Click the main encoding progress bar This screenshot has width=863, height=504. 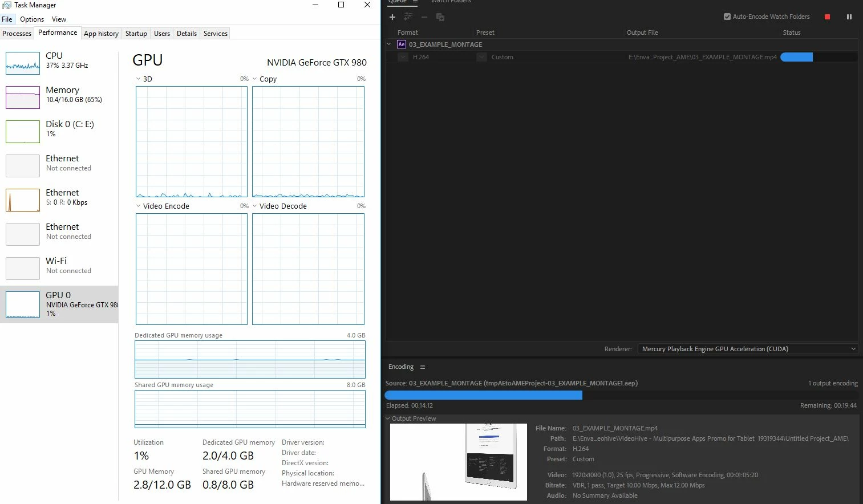[621, 395]
